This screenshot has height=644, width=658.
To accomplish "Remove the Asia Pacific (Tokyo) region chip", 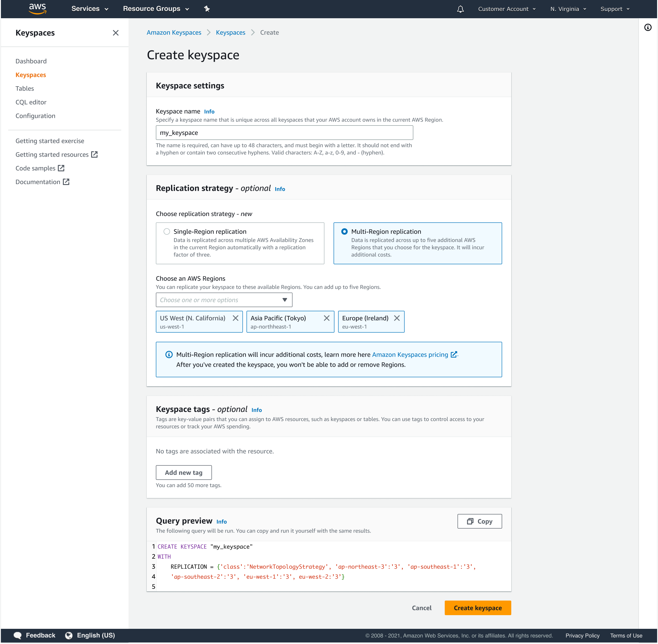I will 327,318.
